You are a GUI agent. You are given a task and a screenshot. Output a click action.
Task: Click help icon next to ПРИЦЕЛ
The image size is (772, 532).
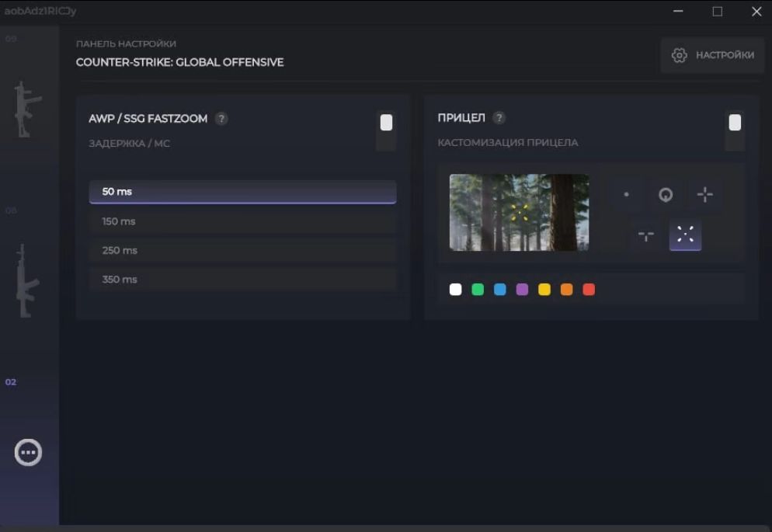tap(499, 118)
